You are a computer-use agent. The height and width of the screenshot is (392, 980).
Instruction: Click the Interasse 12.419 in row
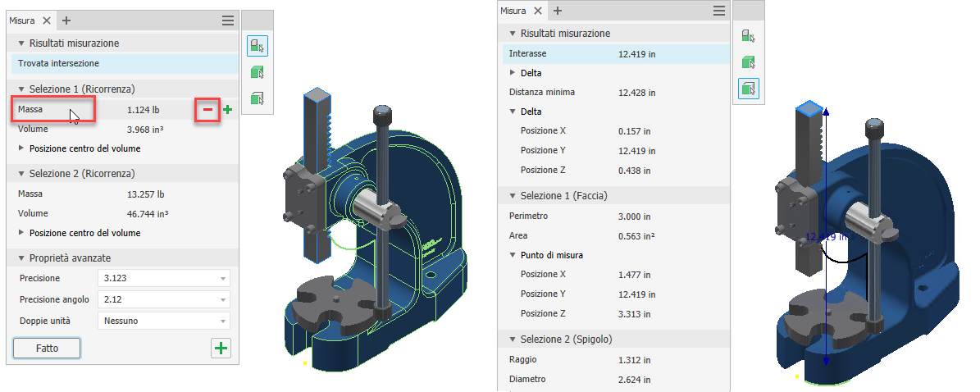616,54
